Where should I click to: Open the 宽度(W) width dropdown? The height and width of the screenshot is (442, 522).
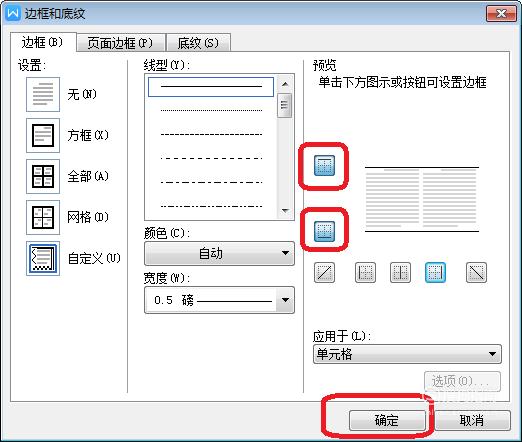click(x=219, y=300)
